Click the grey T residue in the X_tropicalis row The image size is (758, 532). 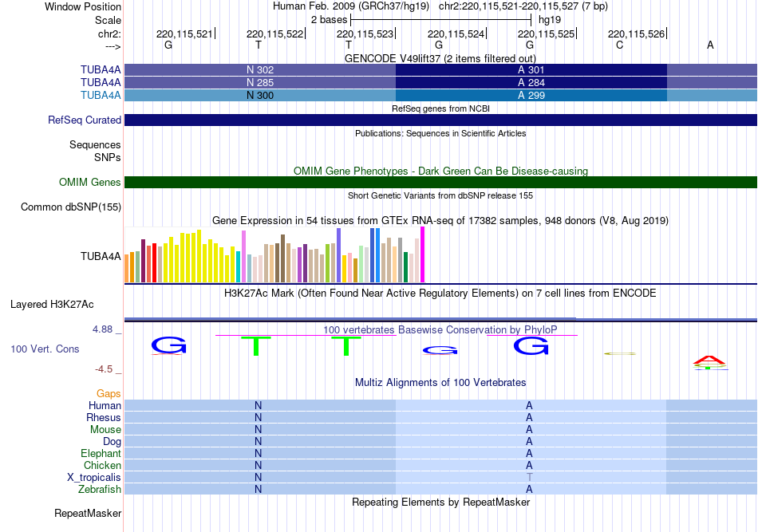coord(529,478)
